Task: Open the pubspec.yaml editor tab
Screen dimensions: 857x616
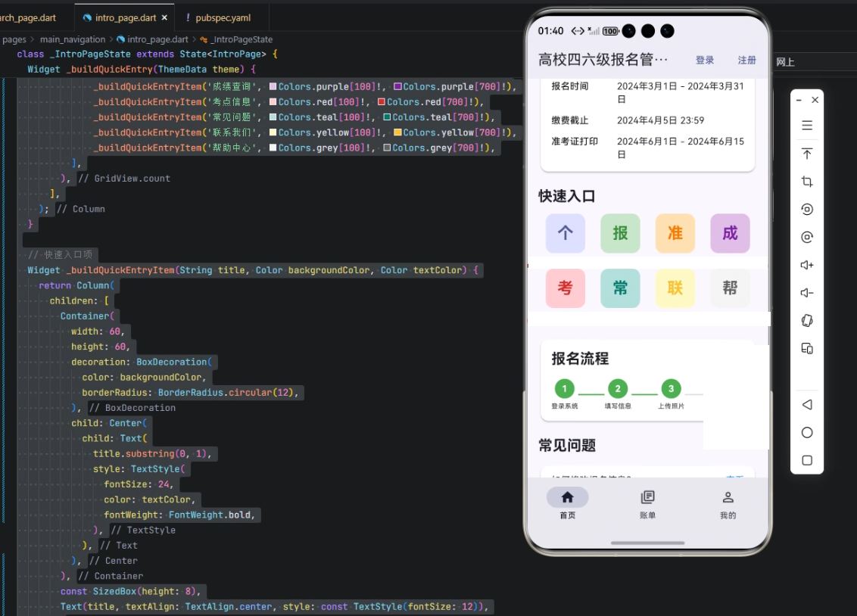Action: point(219,17)
